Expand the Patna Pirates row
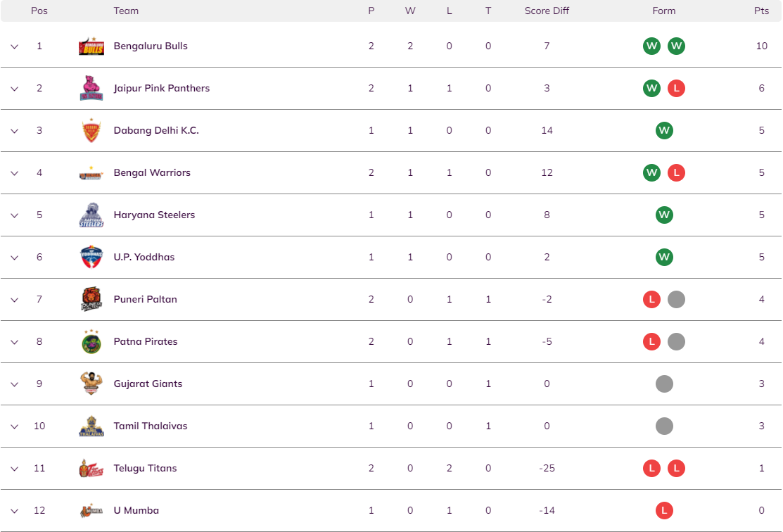 click(x=14, y=341)
